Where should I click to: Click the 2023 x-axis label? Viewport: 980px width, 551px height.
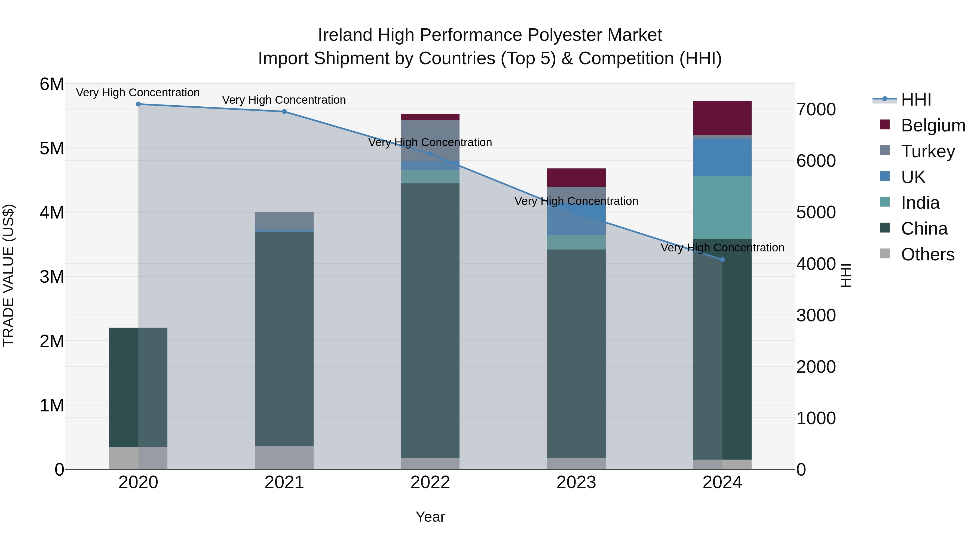tap(576, 482)
